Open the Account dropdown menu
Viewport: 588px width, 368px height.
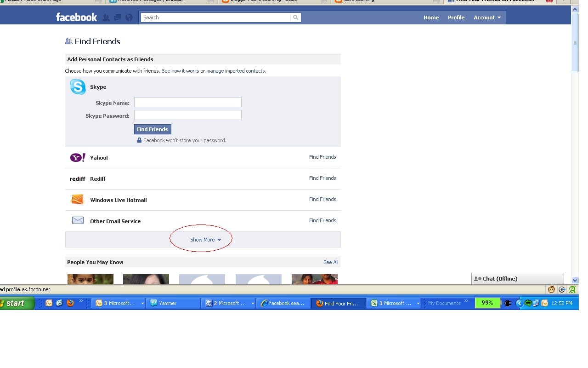(x=487, y=17)
